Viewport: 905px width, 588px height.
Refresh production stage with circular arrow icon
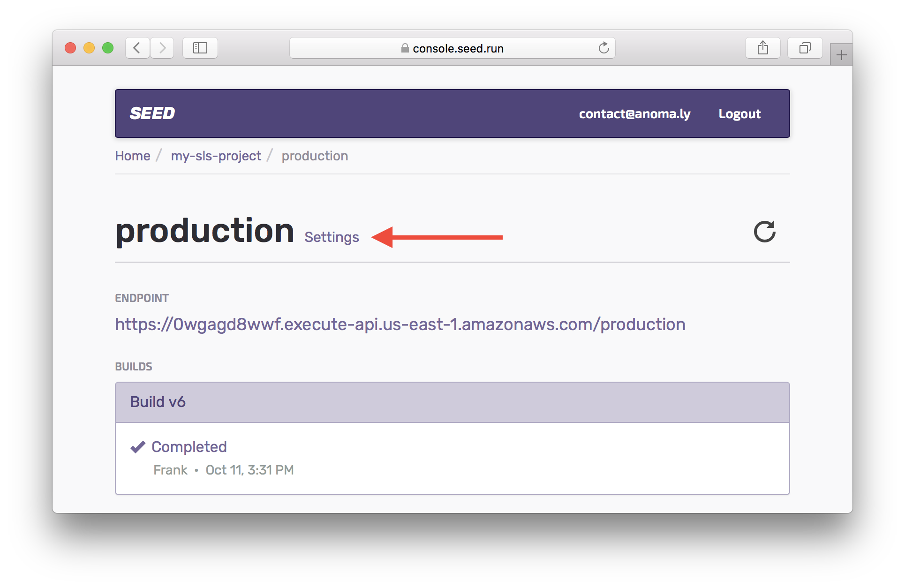click(764, 232)
